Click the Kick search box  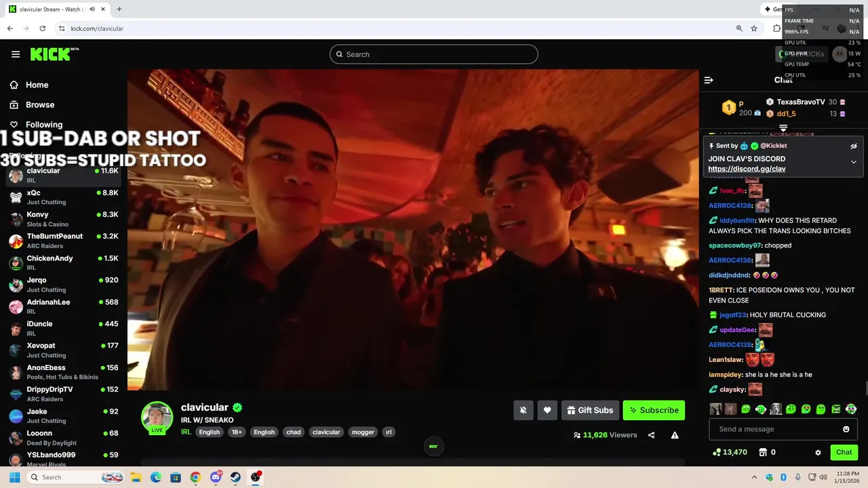(434, 54)
